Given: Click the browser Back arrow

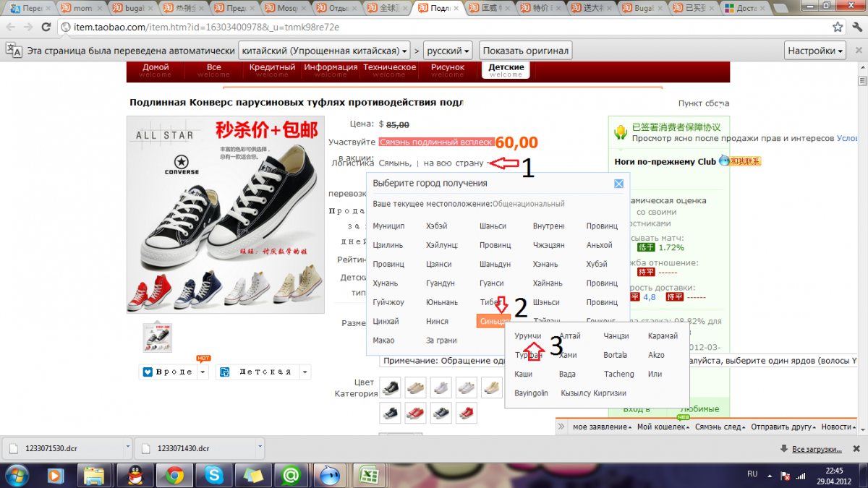Looking at the screenshot, I should tap(10, 27).
